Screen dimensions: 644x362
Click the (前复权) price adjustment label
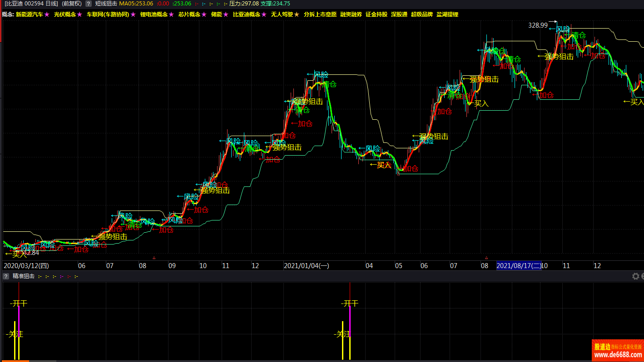pyautogui.click(x=72, y=4)
